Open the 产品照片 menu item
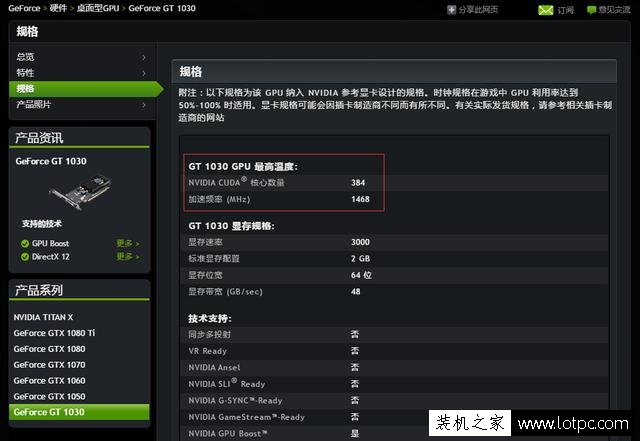The width and height of the screenshot is (640, 441). (x=33, y=105)
